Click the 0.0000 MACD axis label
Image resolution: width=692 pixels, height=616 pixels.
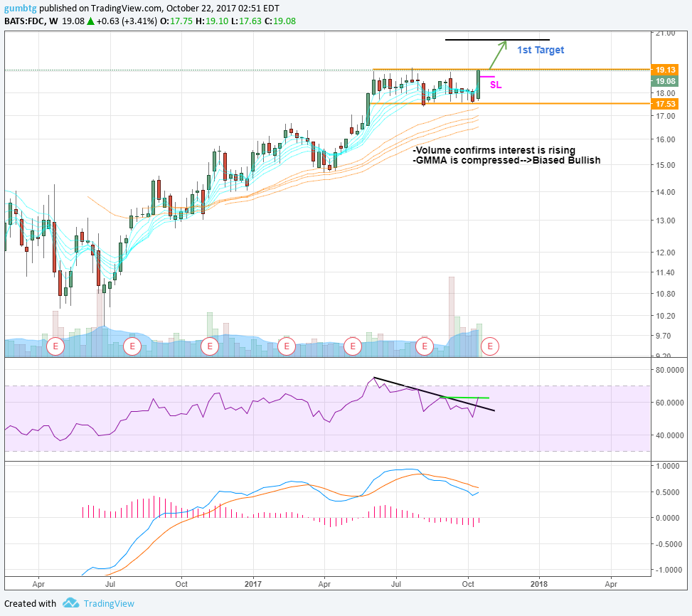coord(668,518)
